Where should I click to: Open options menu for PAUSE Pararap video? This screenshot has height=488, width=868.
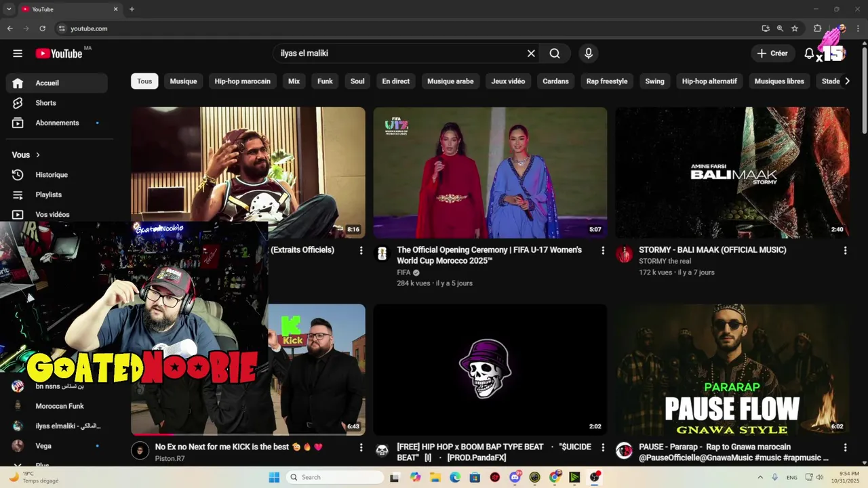(x=845, y=448)
